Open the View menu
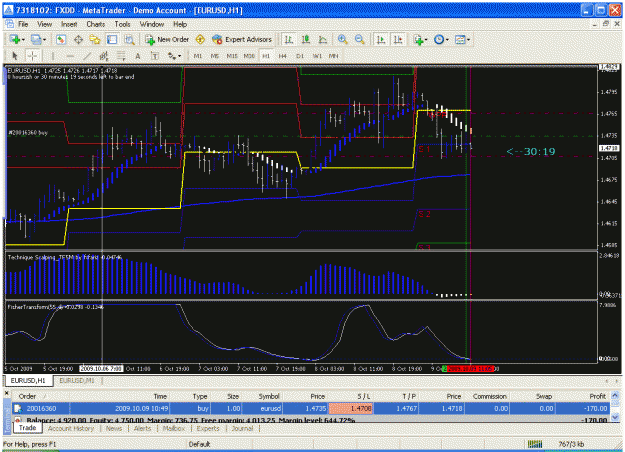625x452 pixels. 45,24
